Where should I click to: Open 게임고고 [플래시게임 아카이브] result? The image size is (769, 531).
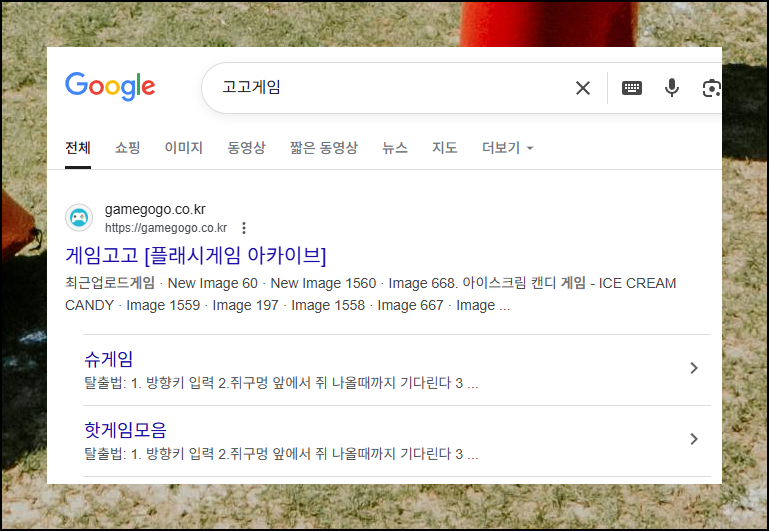(196, 255)
